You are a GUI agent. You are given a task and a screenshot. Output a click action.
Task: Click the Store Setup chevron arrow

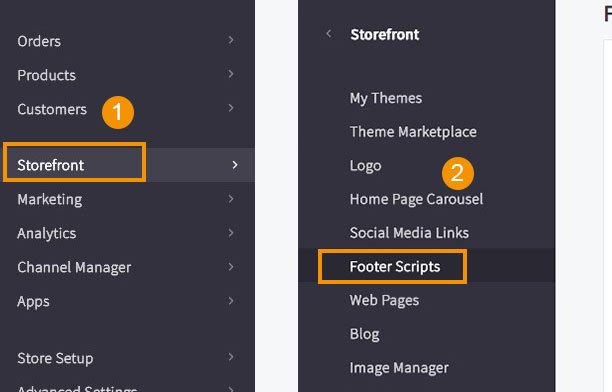pyautogui.click(x=231, y=357)
